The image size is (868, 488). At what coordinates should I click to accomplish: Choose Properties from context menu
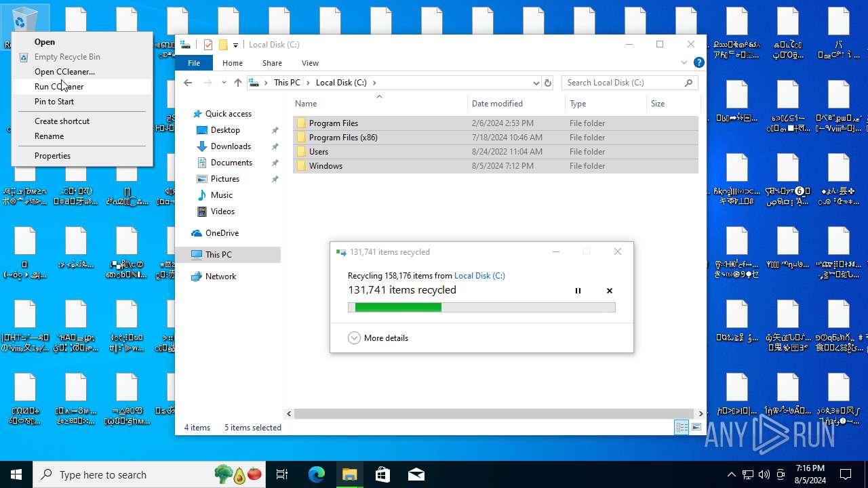tap(81, 156)
